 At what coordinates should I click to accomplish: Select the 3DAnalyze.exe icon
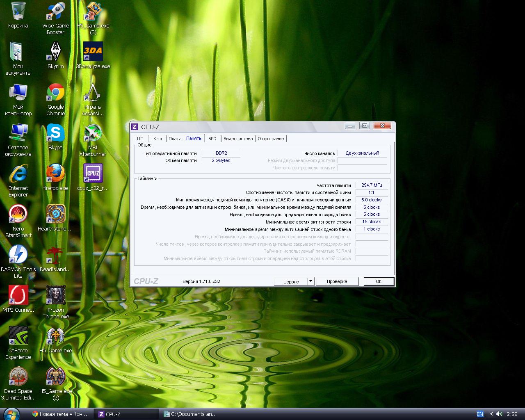coord(93,55)
